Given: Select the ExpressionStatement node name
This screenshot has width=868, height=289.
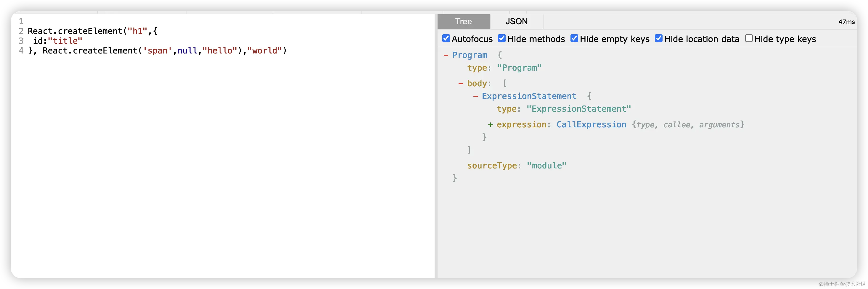Looking at the screenshot, I should tap(529, 96).
